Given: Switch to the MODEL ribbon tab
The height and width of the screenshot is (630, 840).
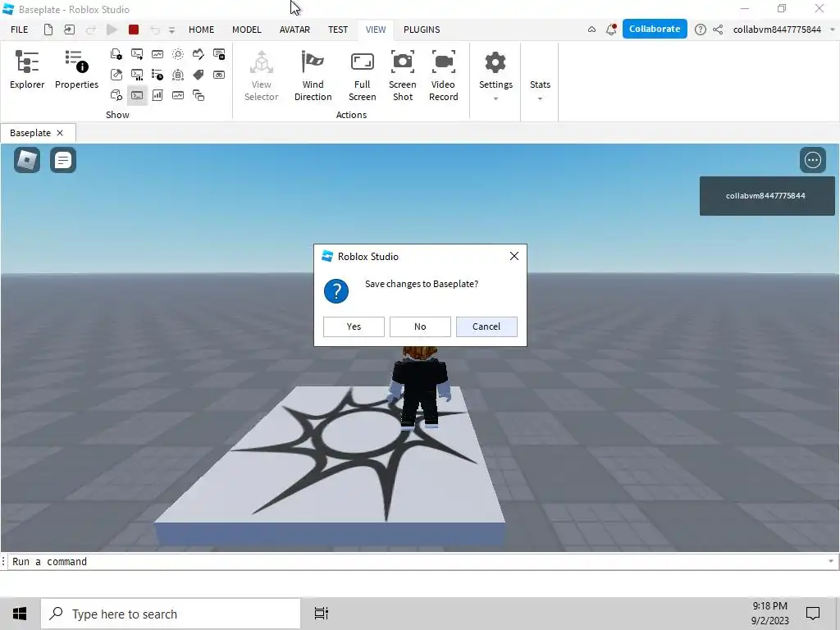Looking at the screenshot, I should [x=246, y=30].
